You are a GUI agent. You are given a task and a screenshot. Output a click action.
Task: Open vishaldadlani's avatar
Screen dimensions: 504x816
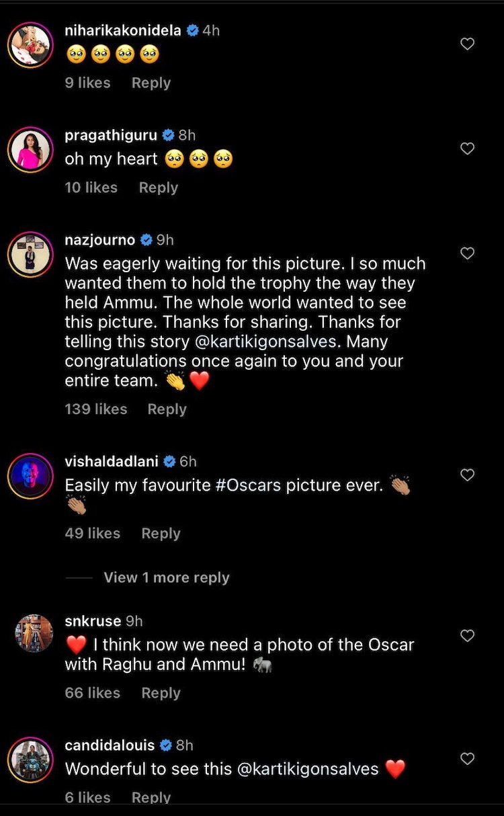click(x=30, y=476)
